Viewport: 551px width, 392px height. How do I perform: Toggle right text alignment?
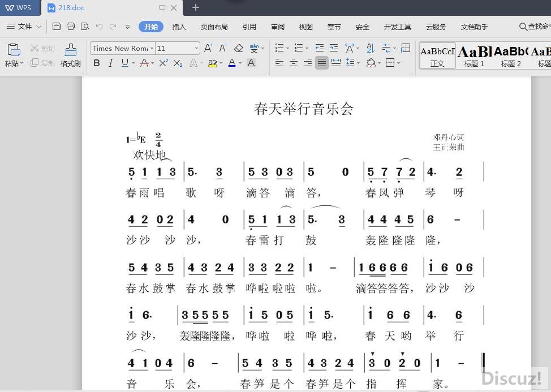coord(308,63)
